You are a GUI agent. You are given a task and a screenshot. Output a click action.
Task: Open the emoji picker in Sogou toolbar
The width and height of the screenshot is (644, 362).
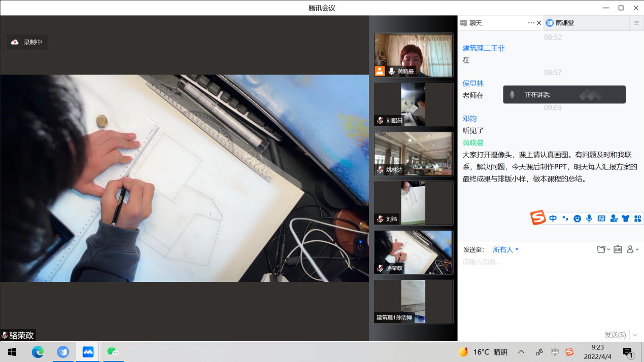pyautogui.click(x=577, y=219)
